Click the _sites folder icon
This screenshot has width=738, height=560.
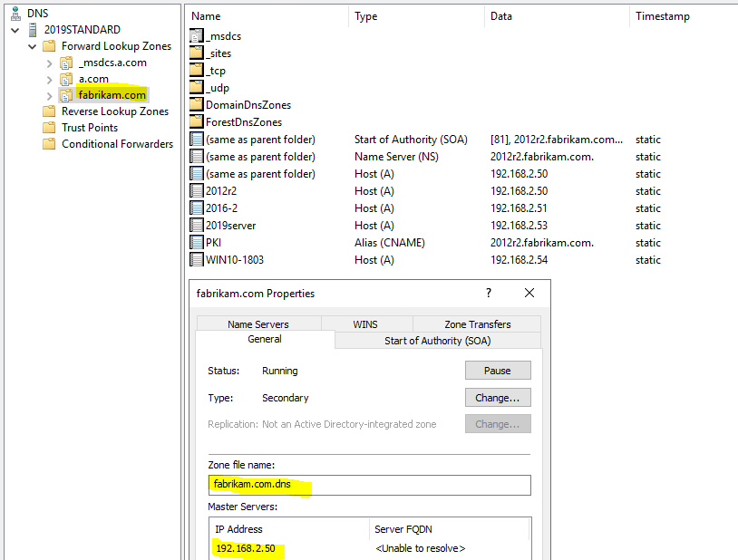pos(197,53)
